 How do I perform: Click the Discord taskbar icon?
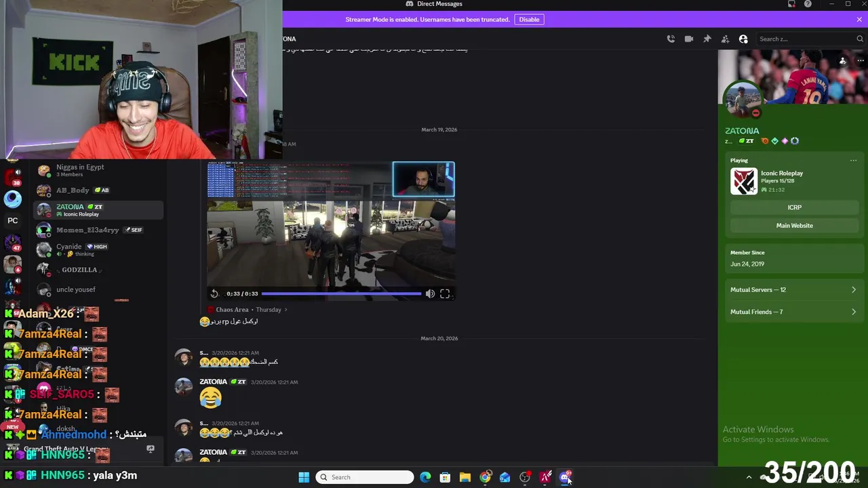tap(565, 477)
